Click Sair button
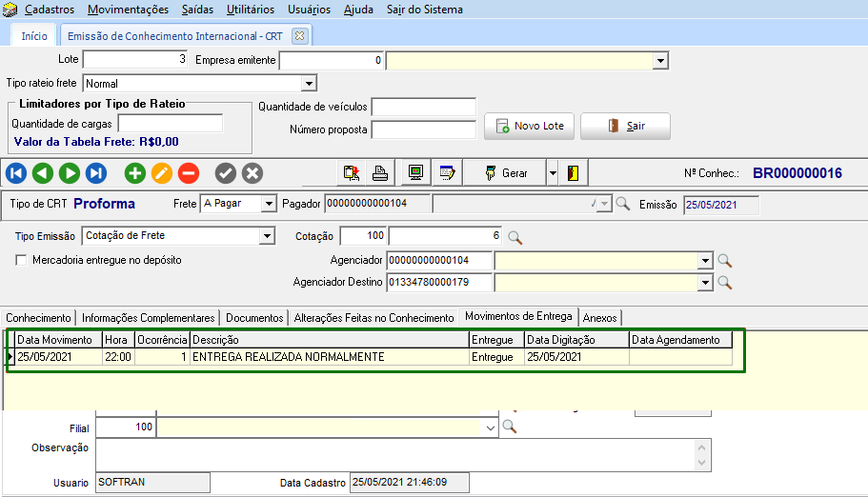Screen dimensions: 868x497 (x=626, y=127)
